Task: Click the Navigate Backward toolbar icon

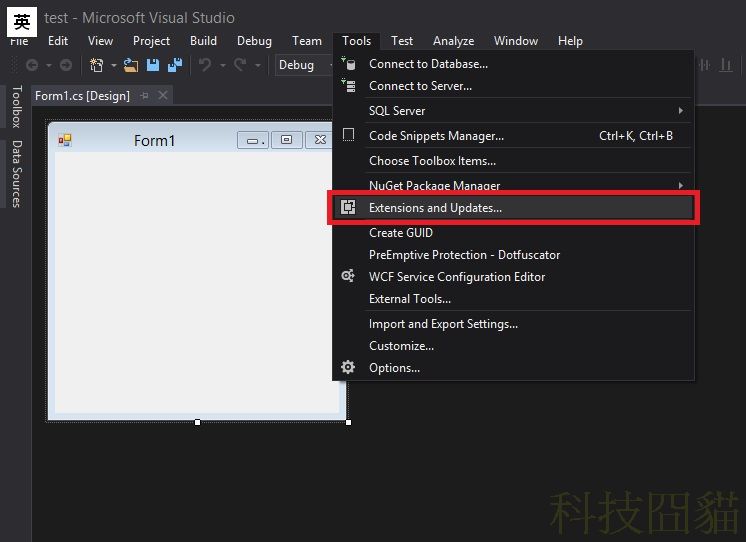Action: tap(32, 65)
